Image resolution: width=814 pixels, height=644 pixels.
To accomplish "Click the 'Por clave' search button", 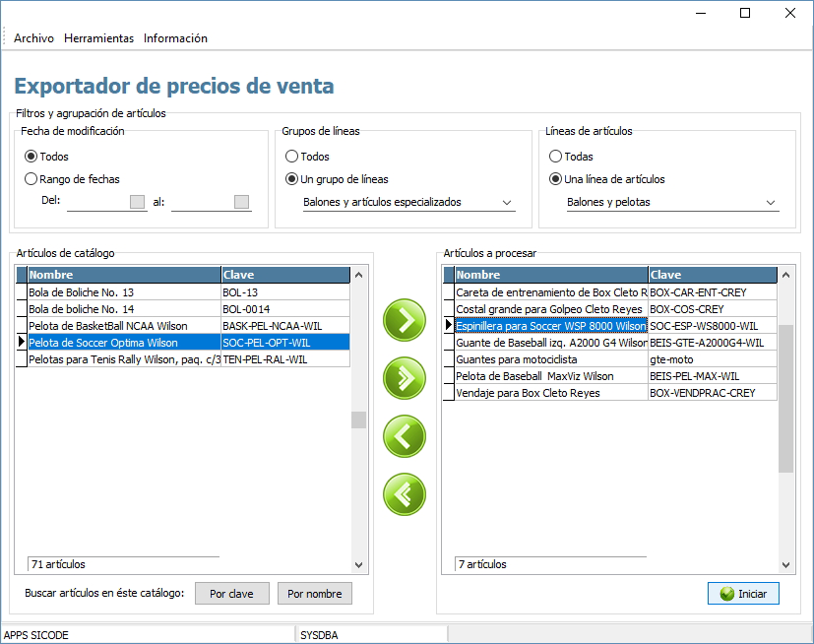I will pyautogui.click(x=231, y=594).
